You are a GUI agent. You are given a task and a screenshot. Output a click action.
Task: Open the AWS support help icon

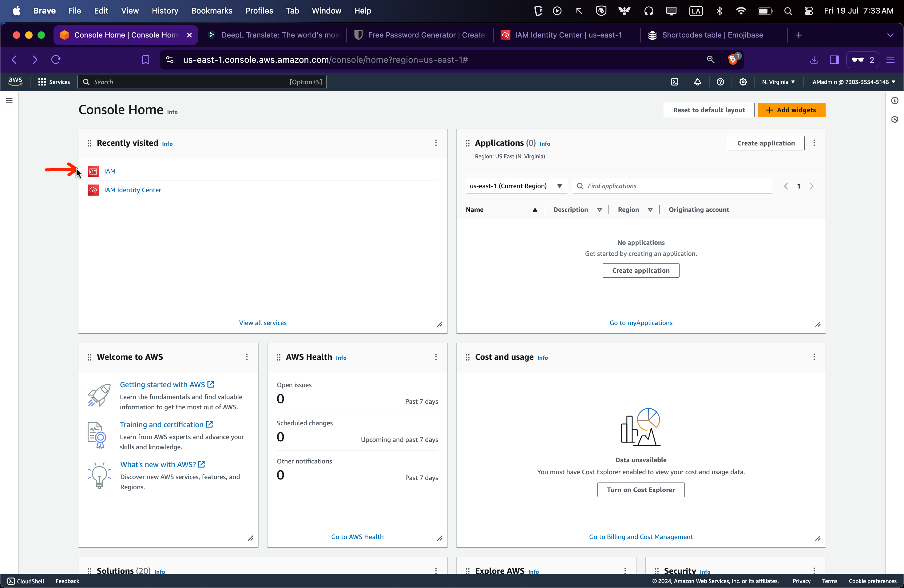pos(720,82)
